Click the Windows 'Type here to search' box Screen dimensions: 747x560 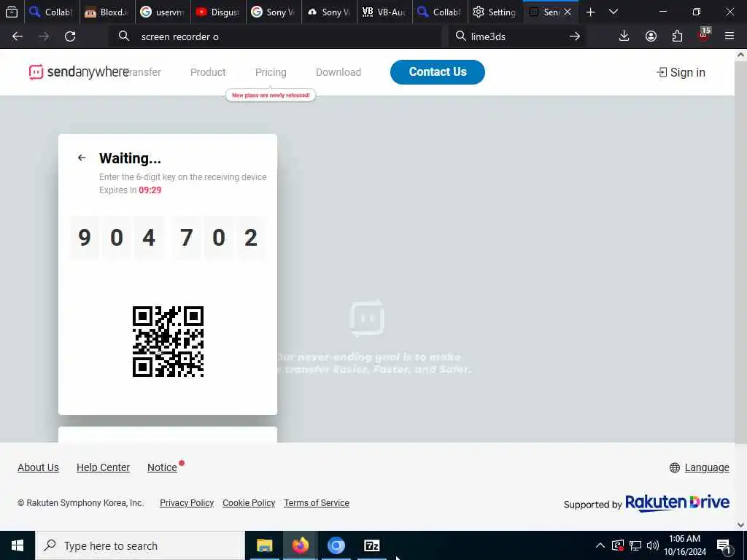coord(140,545)
